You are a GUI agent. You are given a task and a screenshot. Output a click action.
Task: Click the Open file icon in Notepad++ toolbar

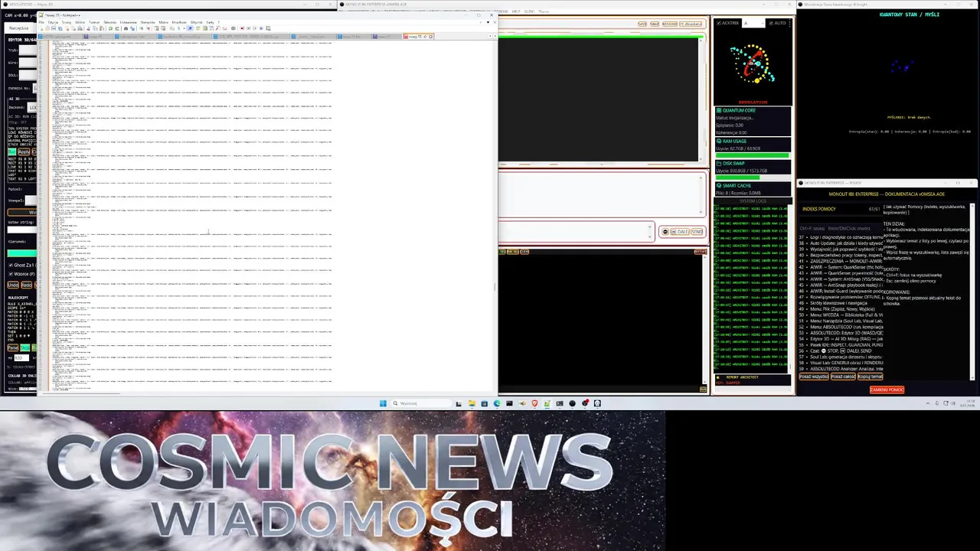[x=47, y=28]
